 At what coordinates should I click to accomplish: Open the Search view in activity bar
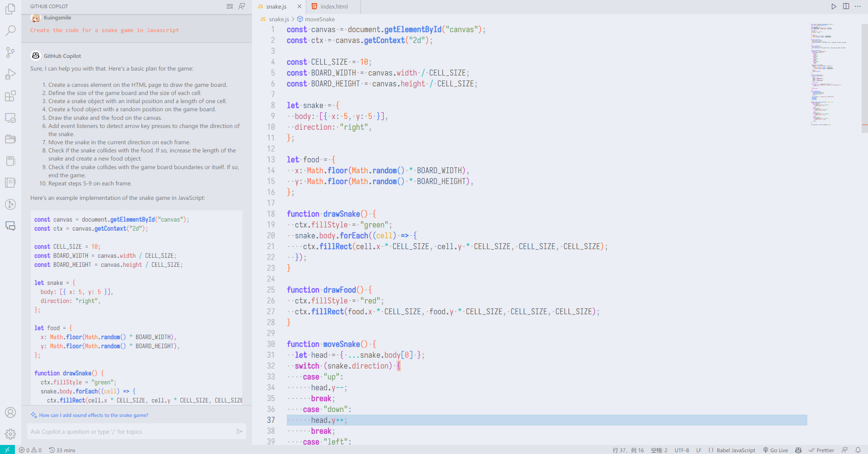(10, 30)
